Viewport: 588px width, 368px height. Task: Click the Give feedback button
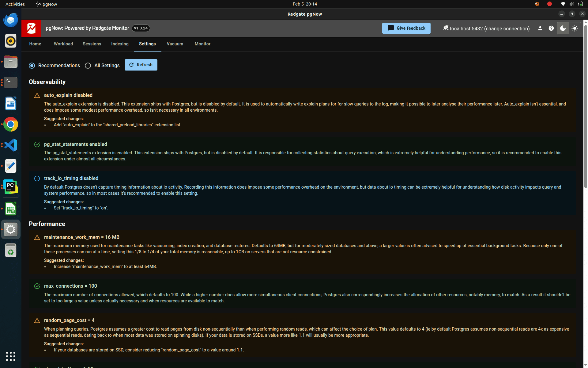click(x=406, y=28)
